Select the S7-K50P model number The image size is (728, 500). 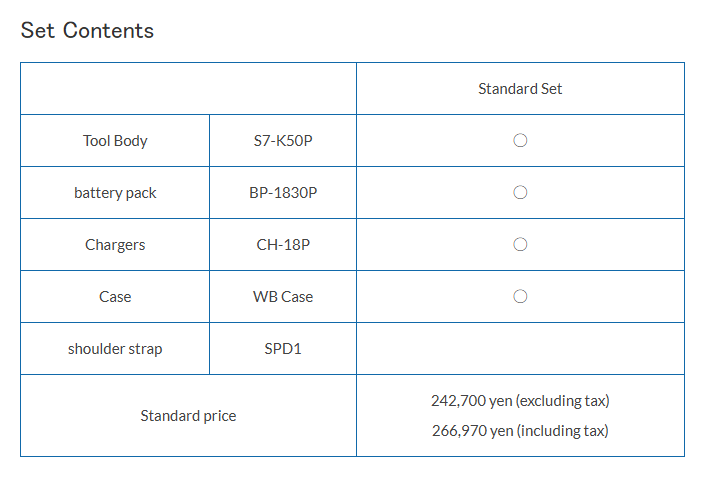283,141
